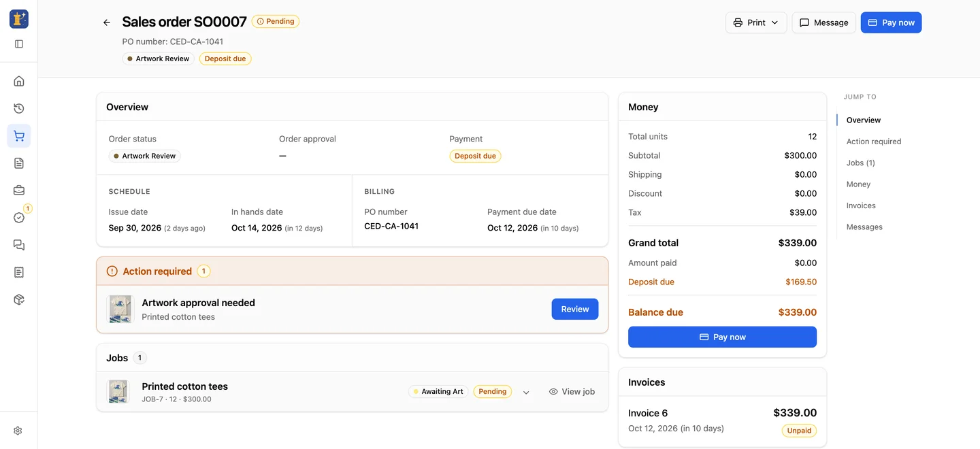The height and width of the screenshot is (449, 980).
Task: Click the Order status Artwork Review chip
Action: click(144, 156)
